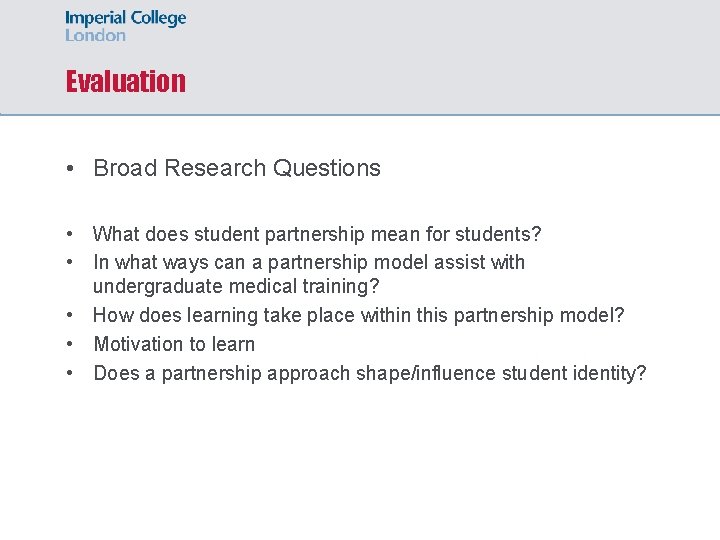The image size is (720, 540).
Task: Click the bullet before 'In what ways'
Action: click(x=70, y=262)
